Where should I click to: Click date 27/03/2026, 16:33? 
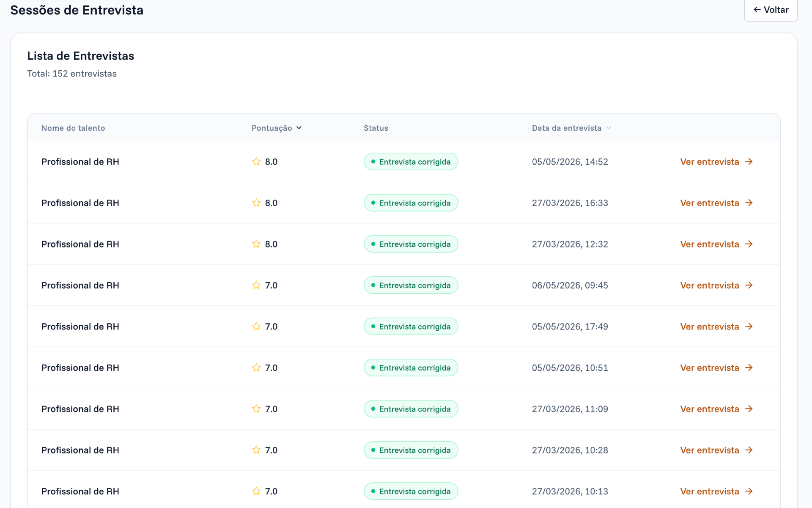click(570, 203)
